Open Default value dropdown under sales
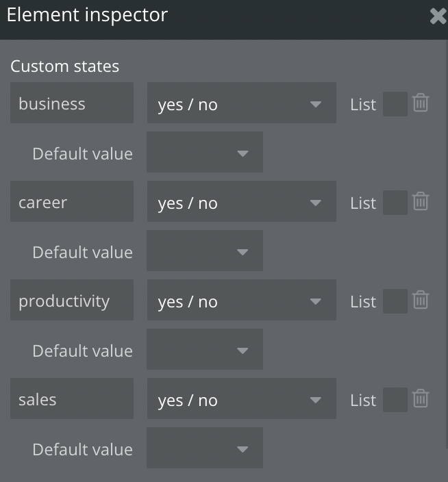This screenshot has width=448, height=482. click(x=205, y=448)
